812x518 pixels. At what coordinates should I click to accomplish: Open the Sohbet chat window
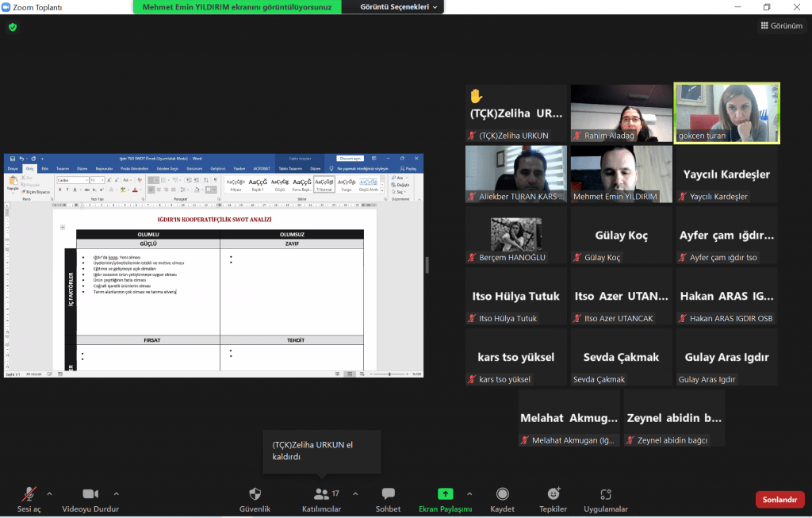[388, 494]
